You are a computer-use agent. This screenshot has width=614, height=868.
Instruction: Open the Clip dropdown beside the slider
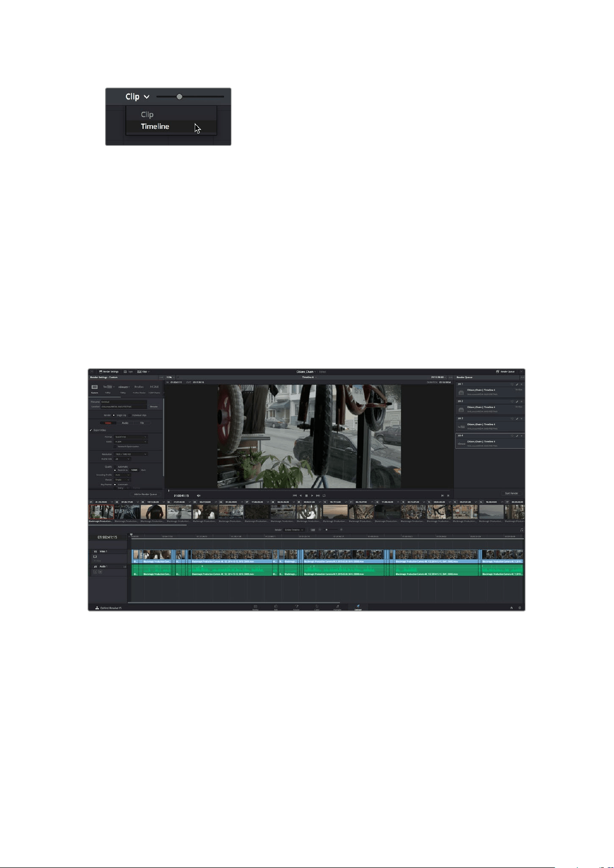click(x=138, y=96)
